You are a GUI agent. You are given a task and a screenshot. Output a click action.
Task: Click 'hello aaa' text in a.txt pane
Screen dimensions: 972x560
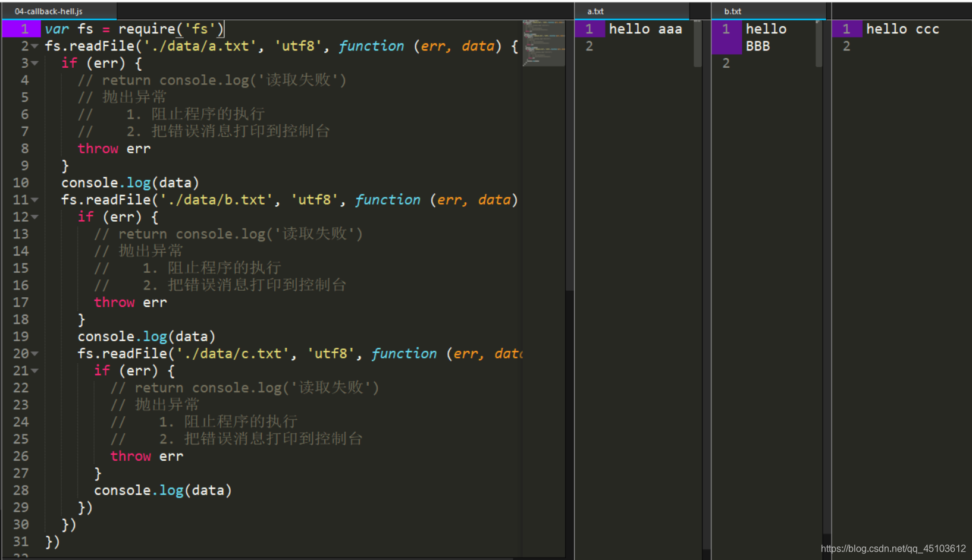[645, 29]
